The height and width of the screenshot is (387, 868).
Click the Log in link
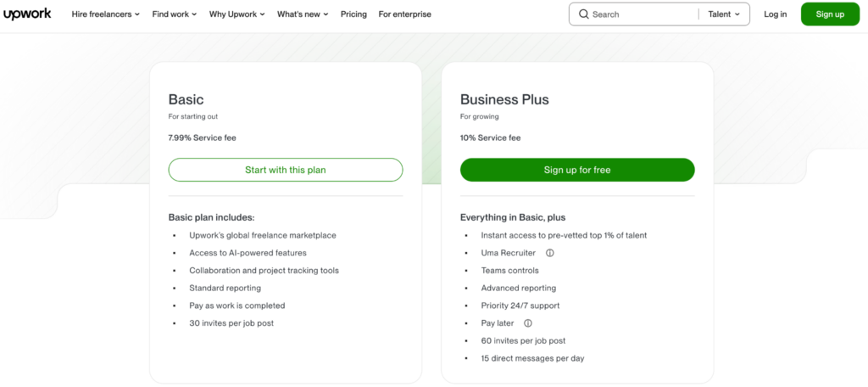(775, 14)
